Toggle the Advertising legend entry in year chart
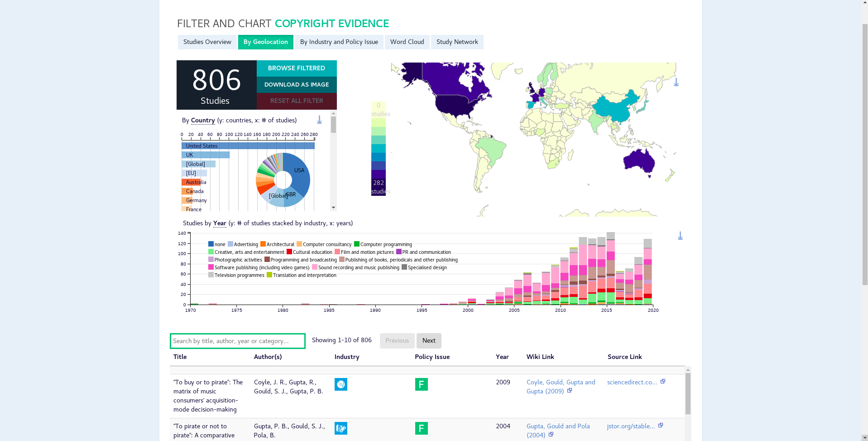868x441 pixels. pyautogui.click(x=243, y=244)
